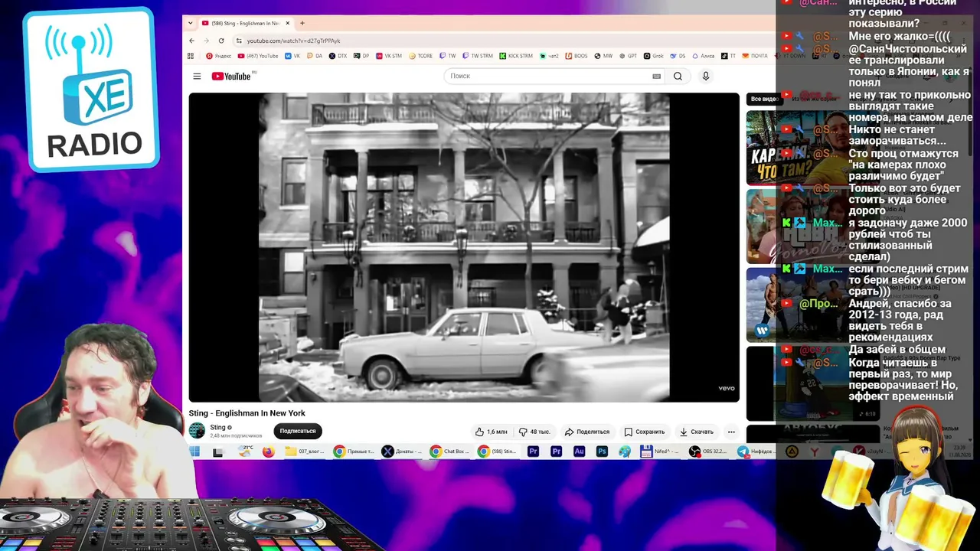Open OBS 32 from the taskbar
Screen dimensions: 980x551
click(x=708, y=452)
